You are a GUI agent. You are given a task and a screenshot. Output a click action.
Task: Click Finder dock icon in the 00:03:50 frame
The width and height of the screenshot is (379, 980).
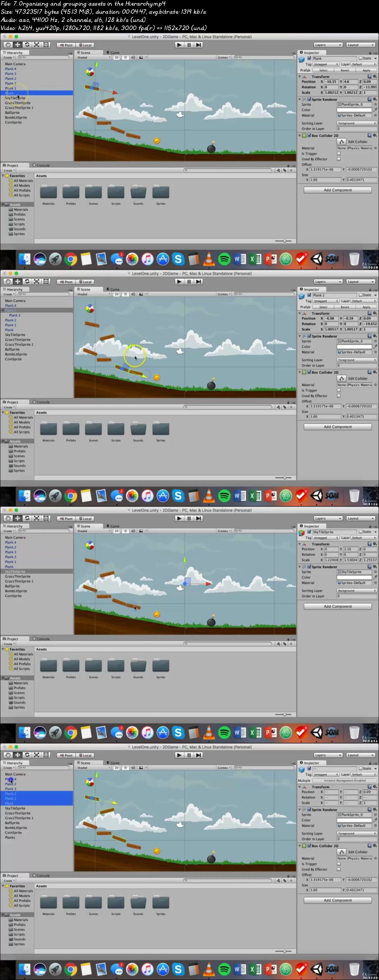[25, 969]
